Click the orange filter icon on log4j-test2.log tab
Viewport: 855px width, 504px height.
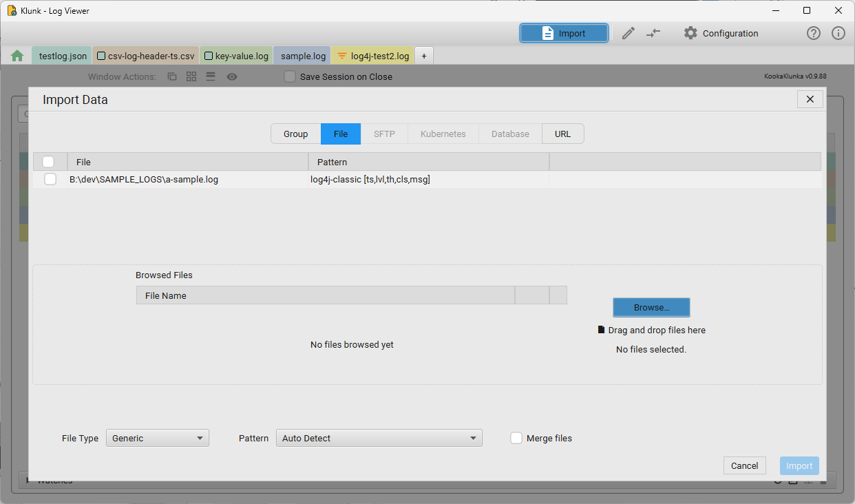coord(342,56)
